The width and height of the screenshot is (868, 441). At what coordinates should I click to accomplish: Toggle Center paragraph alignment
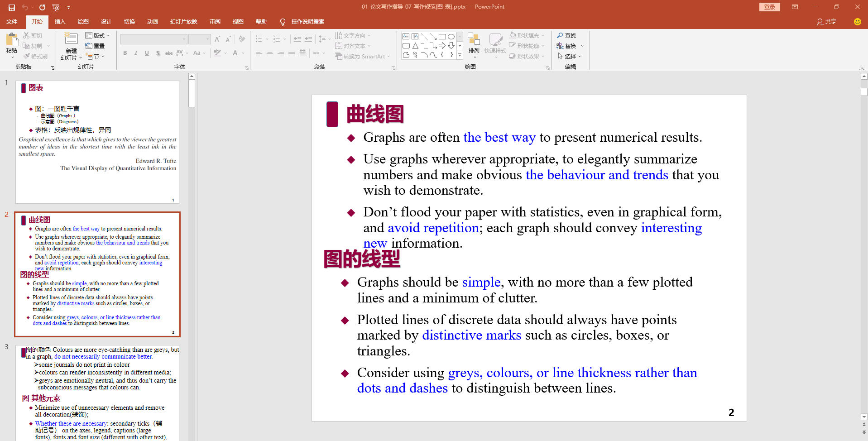[270, 53]
